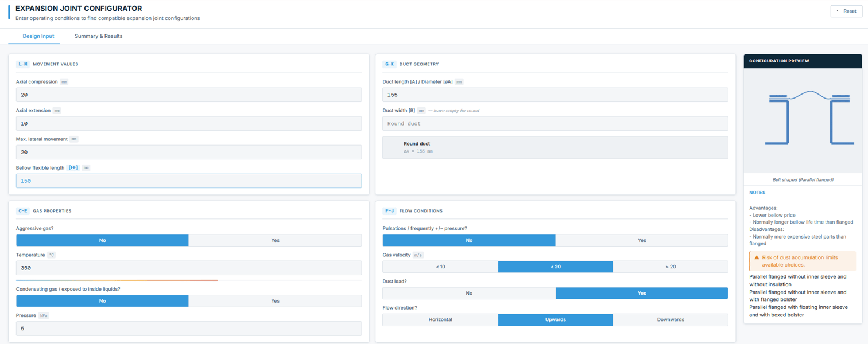Choose No for Pulsations pressure
This screenshot has height=344, width=868.
tap(469, 240)
